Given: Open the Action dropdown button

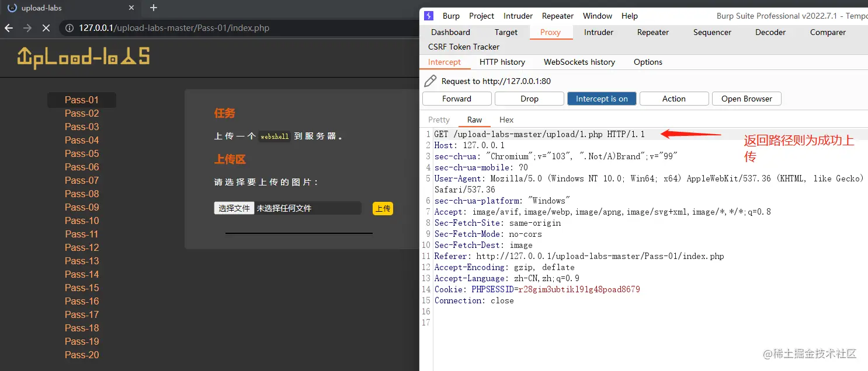Looking at the screenshot, I should click(x=674, y=99).
